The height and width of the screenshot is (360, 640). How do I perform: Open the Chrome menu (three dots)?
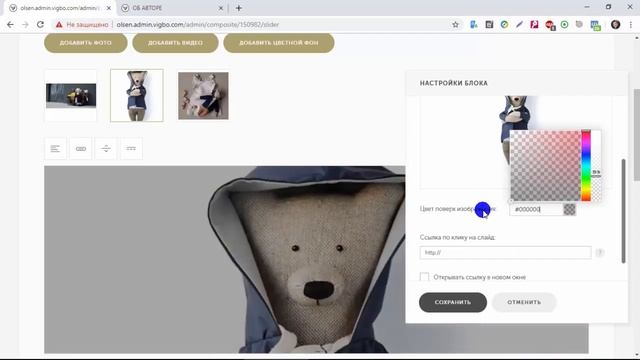click(631, 24)
